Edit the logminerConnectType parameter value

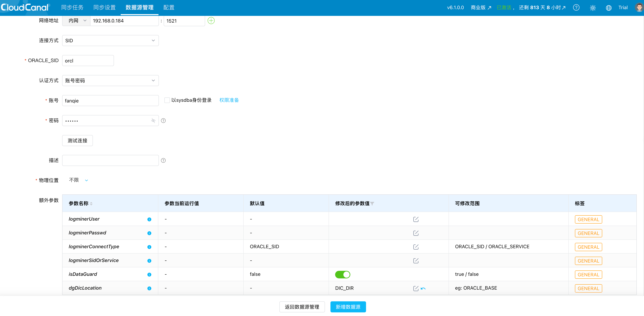tap(416, 247)
